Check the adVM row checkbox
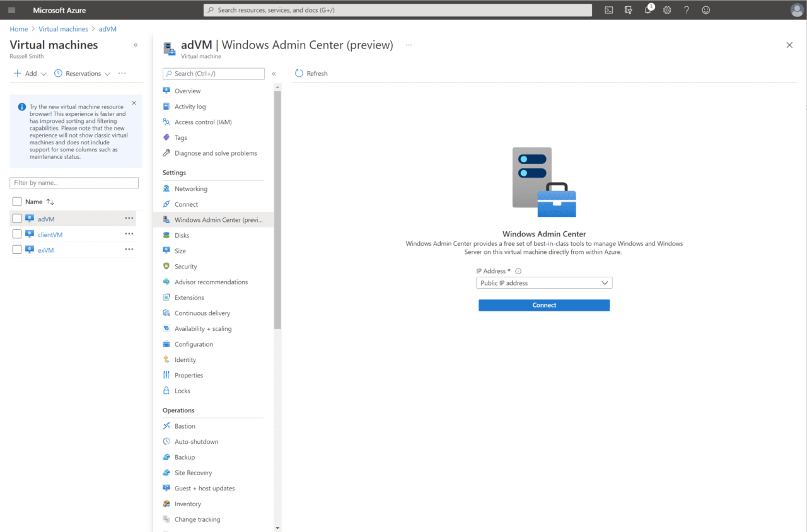This screenshot has width=807, height=532. coord(17,219)
